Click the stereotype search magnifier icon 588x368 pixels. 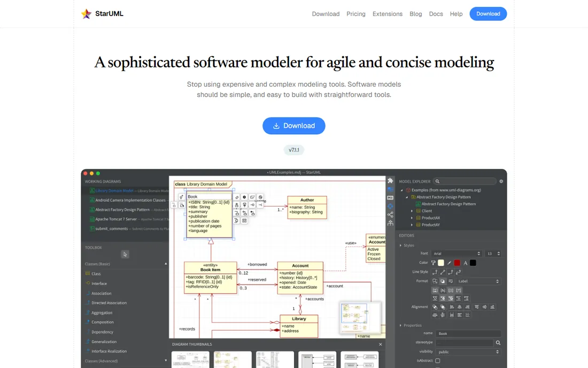pos(498,342)
